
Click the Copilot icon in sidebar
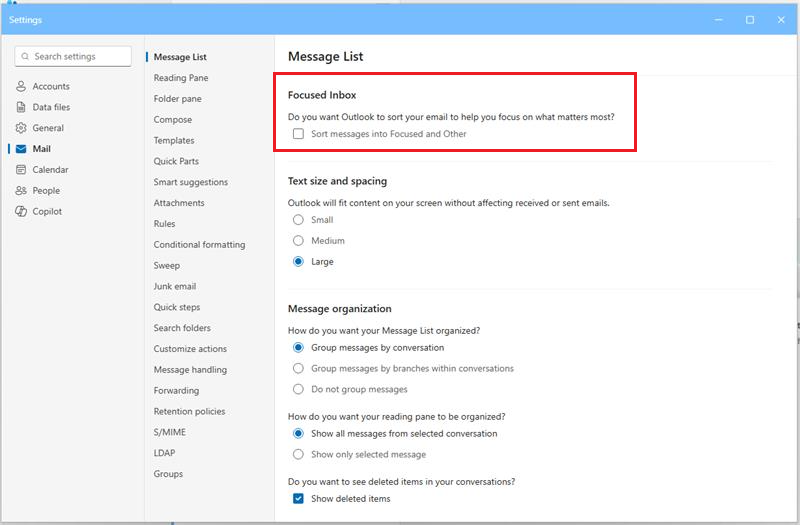21,211
